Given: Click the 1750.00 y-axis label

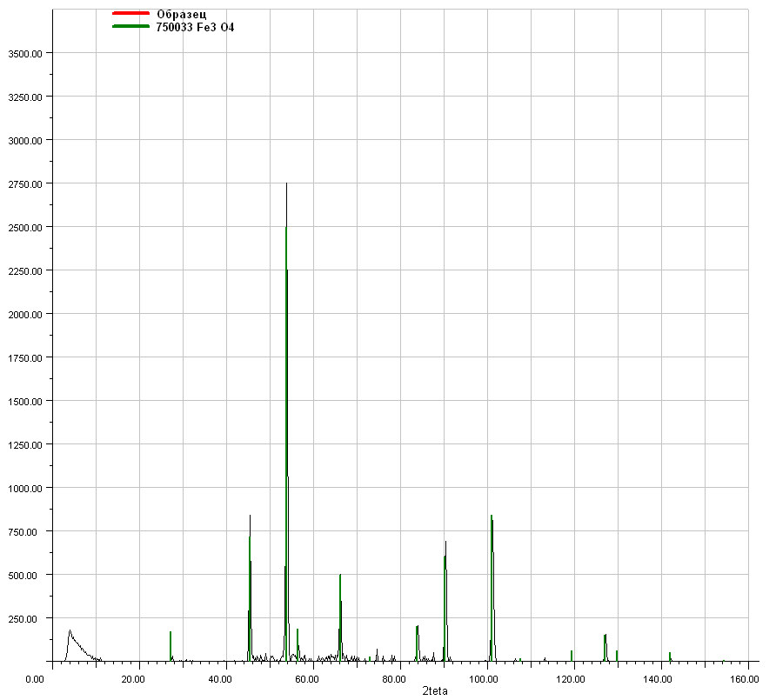Looking at the screenshot, I should click(25, 358).
